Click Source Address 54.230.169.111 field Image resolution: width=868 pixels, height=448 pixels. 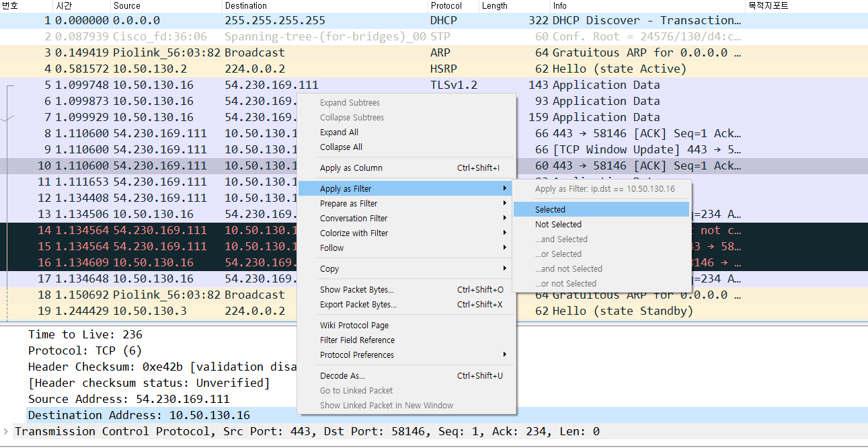(129, 400)
